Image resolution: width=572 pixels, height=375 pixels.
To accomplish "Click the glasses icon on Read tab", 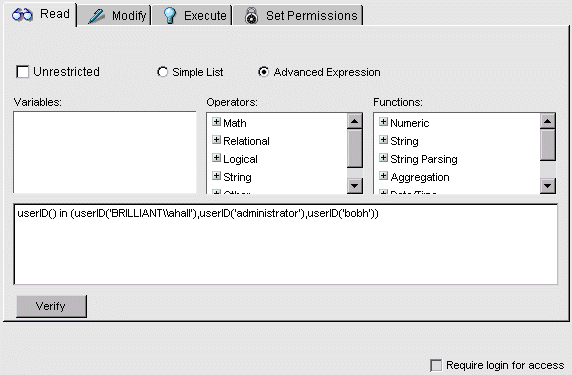I will (22, 15).
